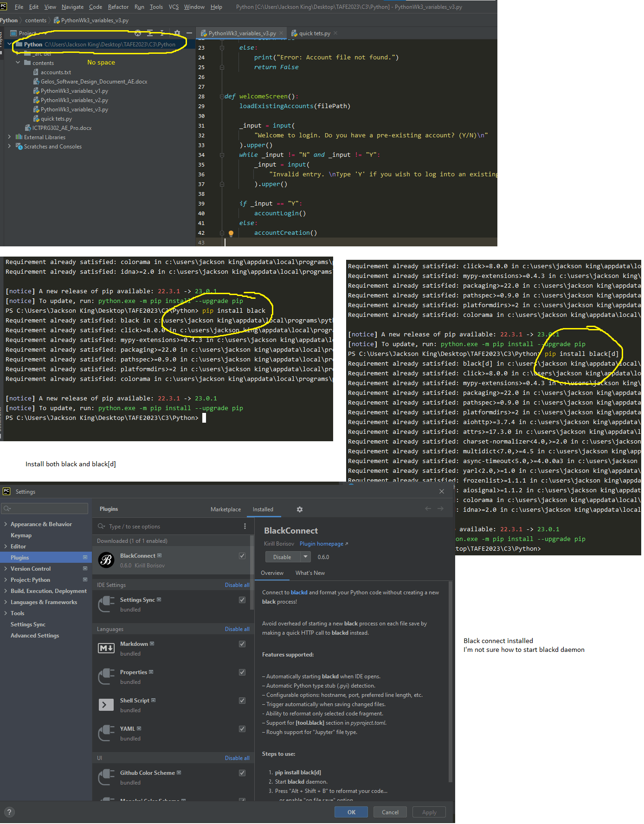The width and height of the screenshot is (644, 824).
Task: Open the VCS menu
Action: click(174, 7)
